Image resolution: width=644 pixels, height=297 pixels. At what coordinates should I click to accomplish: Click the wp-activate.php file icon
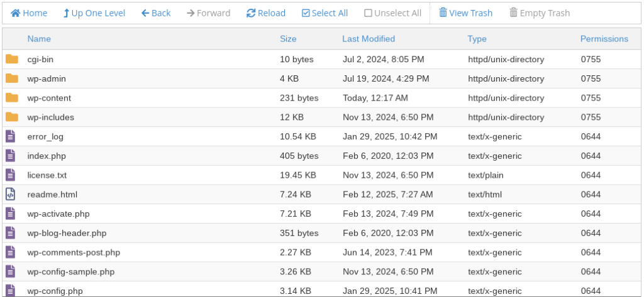tap(11, 213)
